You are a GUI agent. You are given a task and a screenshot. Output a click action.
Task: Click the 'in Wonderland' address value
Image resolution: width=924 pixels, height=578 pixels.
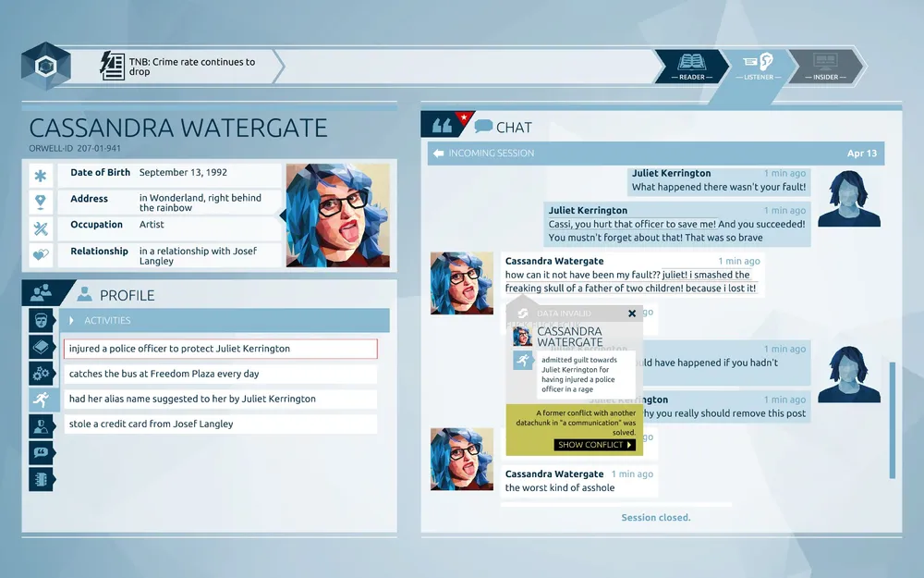(201, 203)
